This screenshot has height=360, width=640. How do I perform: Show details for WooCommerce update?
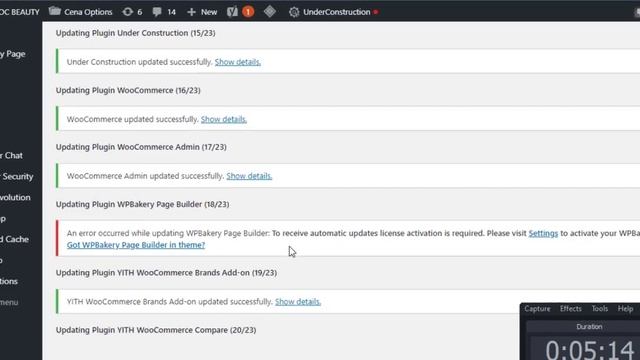[224, 119]
